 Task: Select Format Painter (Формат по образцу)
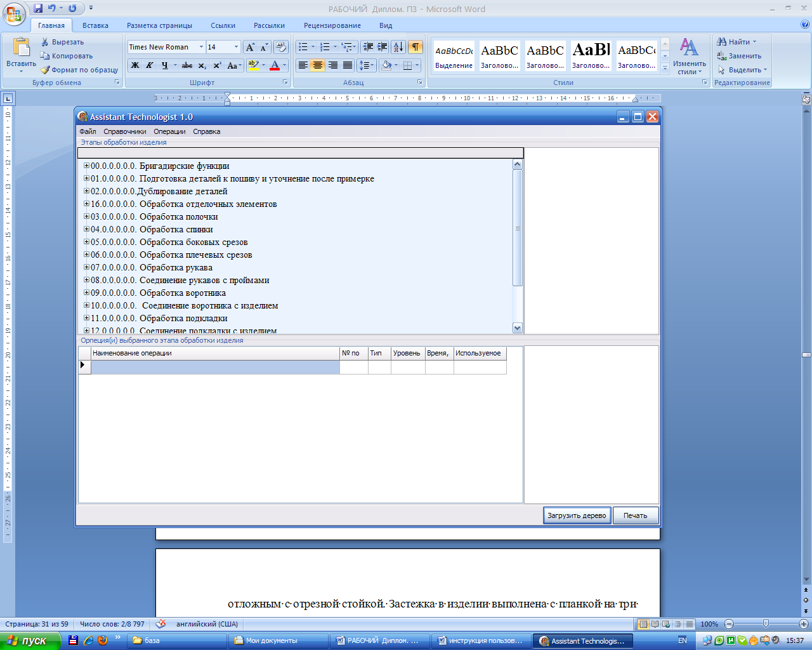79,70
